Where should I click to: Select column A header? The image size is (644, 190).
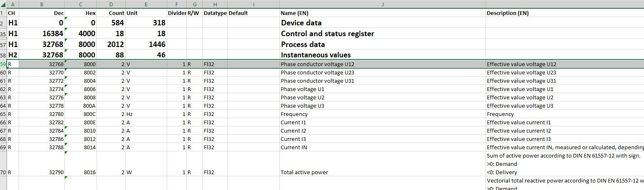(x=13, y=4)
